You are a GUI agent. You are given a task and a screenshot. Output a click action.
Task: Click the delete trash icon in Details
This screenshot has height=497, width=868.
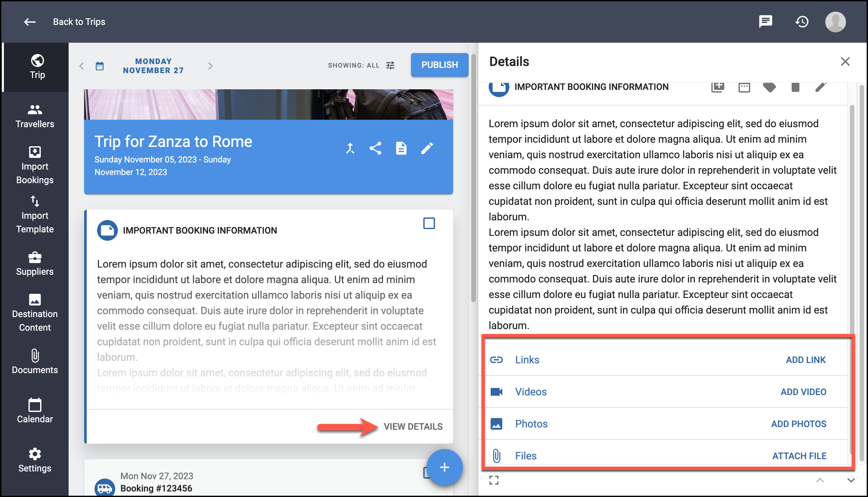coord(795,87)
